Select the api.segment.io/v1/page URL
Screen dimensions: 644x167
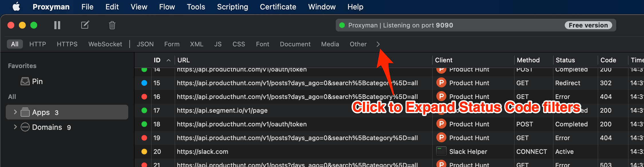point(222,110)
